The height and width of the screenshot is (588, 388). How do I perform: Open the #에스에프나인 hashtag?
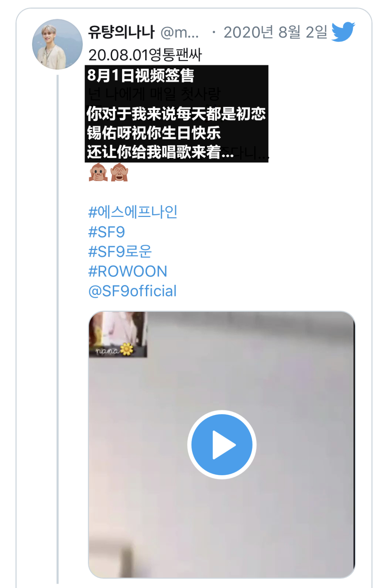point(133,212)
